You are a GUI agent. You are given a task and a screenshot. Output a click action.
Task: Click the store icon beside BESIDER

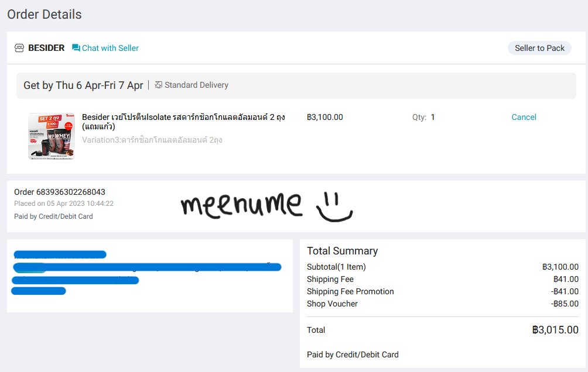point(19,48)
